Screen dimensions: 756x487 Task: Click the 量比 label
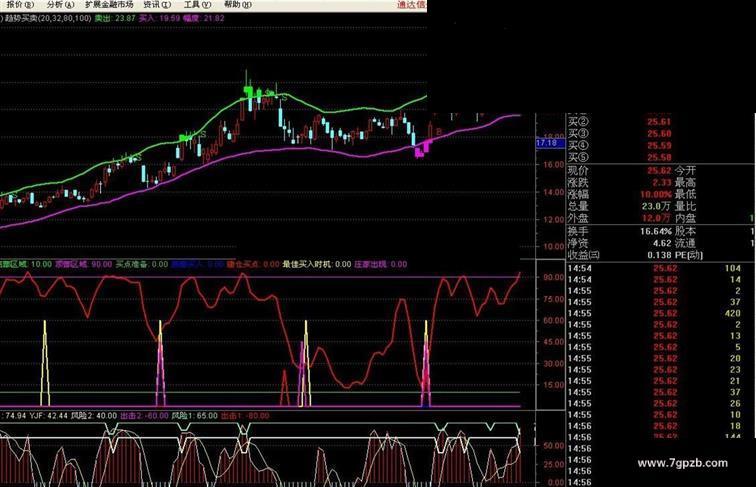(x=685, y=206)
